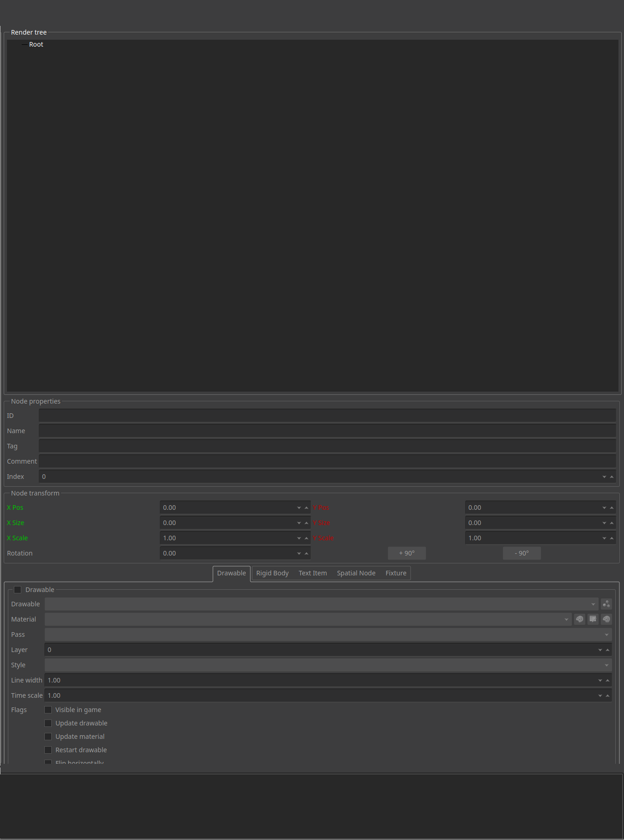
Task: Toggle the Restart drawable checkbox
Action: coord(48,750)
